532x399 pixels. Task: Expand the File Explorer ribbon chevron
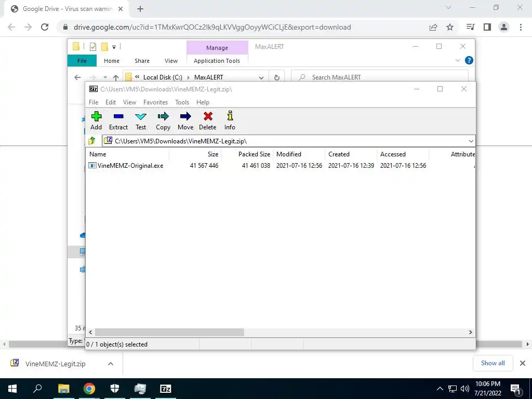click(x=457, y=60)
